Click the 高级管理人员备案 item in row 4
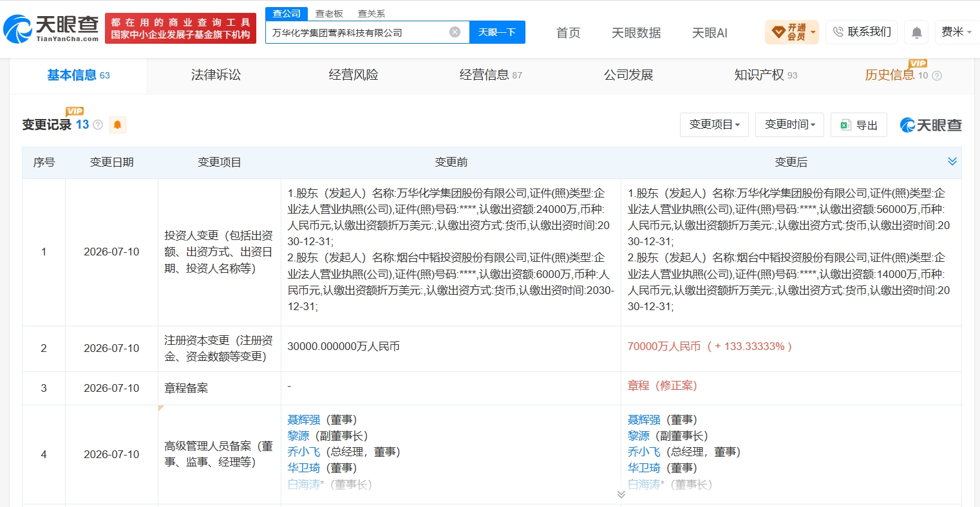980x507 pixels. 219,454
